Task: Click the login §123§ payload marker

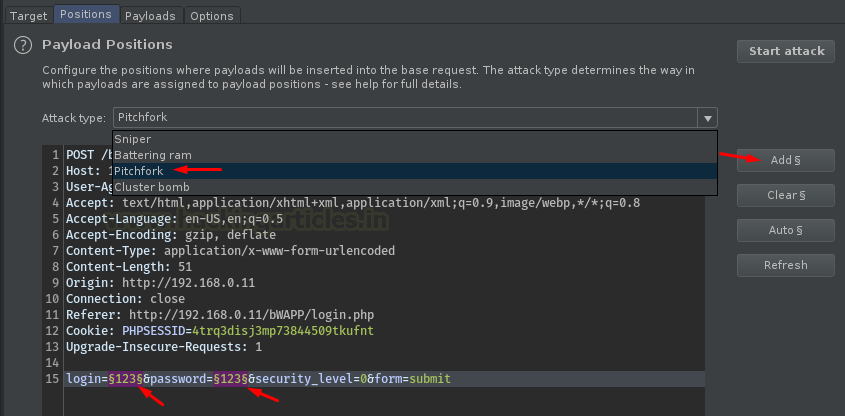Action: click(x=127, y=379)
